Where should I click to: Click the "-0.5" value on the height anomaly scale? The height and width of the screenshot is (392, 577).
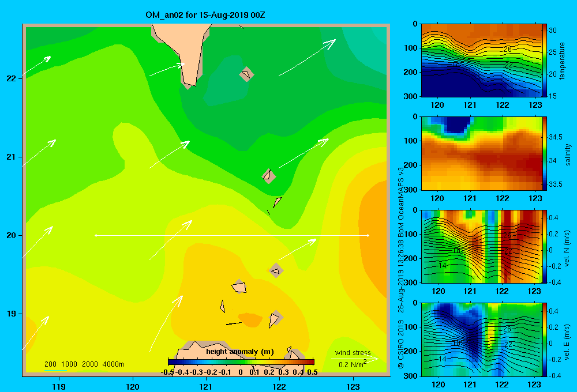click(167, 372)
